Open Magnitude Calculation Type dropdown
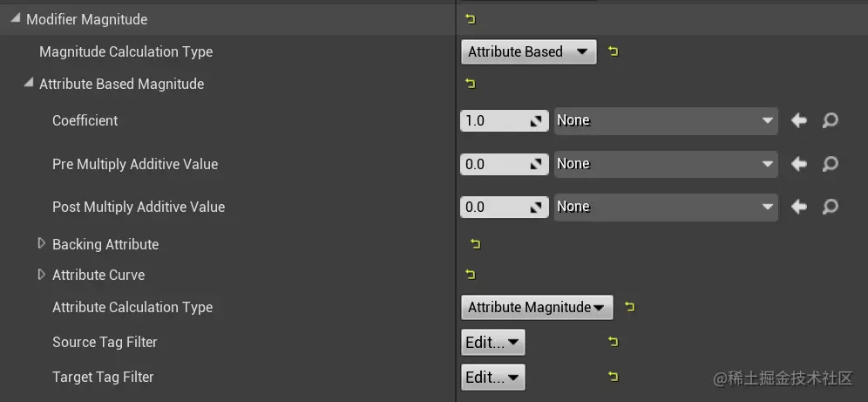This screenshot has width=868, height=402. click(528, 52)
